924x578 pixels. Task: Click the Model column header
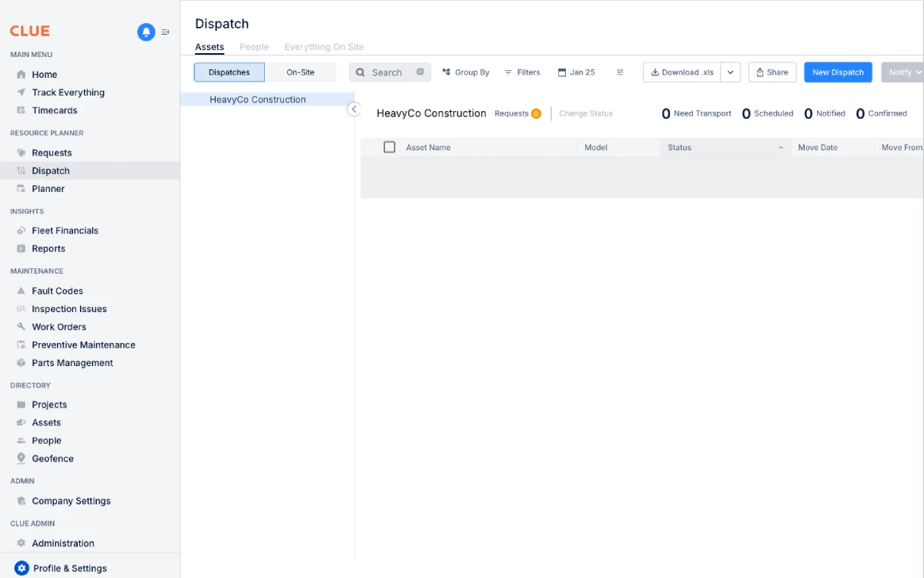tap(596, 147)
